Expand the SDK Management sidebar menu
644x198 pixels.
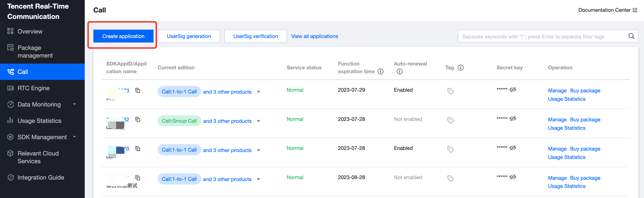click(74, 137)
